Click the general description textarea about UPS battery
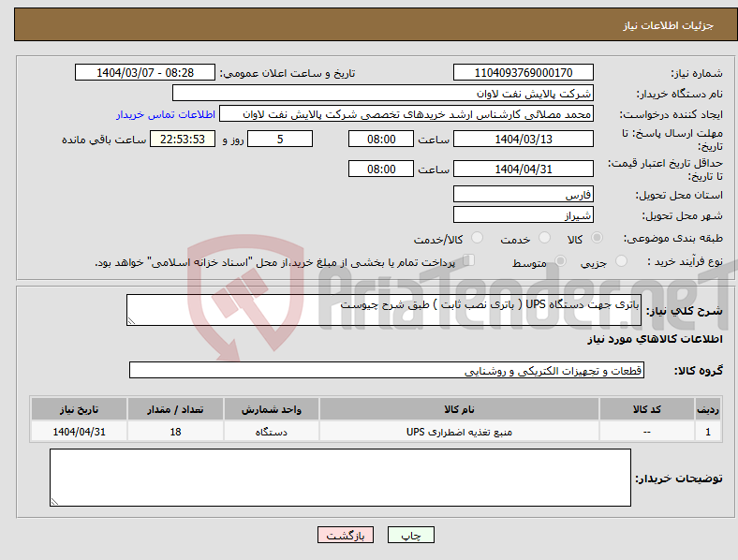Viewport: 738px width, 560px height. (x=384, y=310)
